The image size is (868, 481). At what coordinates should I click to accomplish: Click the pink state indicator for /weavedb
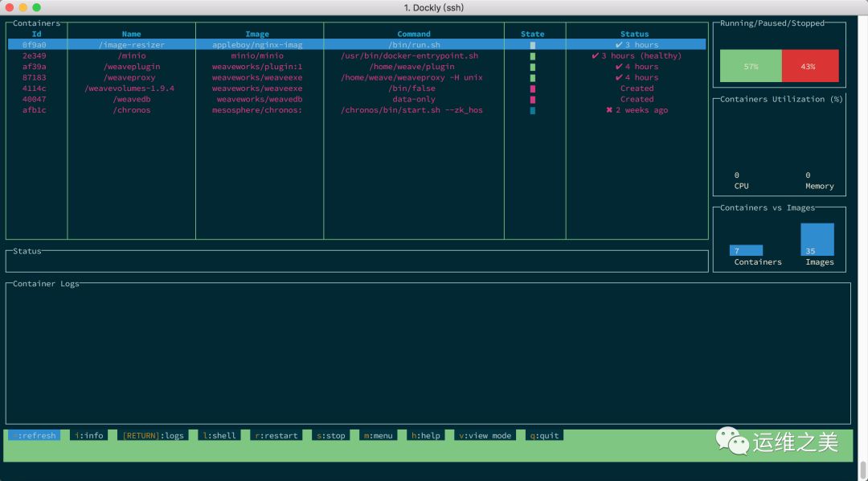click(533, 100)
